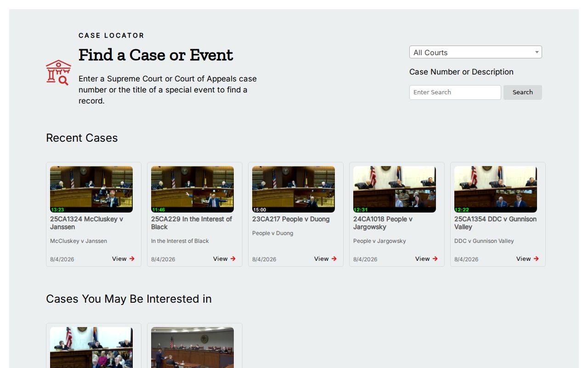Click View link for 25CA1354 DDC v Gunnison
This screenshot has height=368, width=588.
pos(528,259)
